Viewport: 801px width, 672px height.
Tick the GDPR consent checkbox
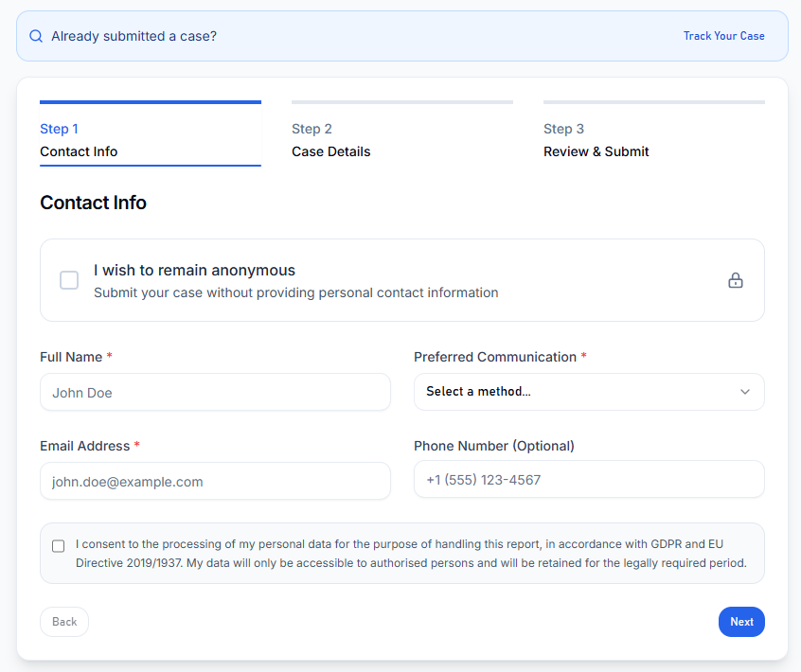tap(59, 546)
